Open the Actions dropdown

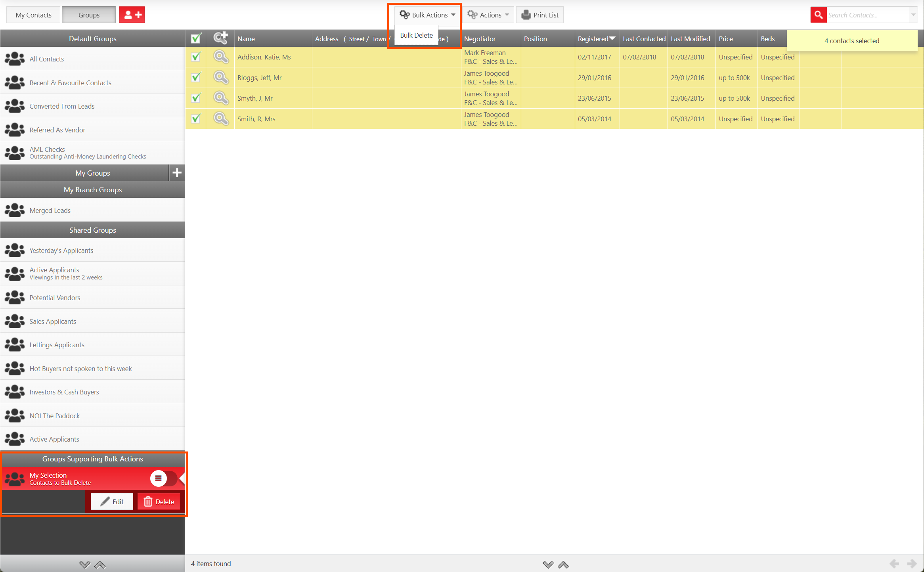488,15
